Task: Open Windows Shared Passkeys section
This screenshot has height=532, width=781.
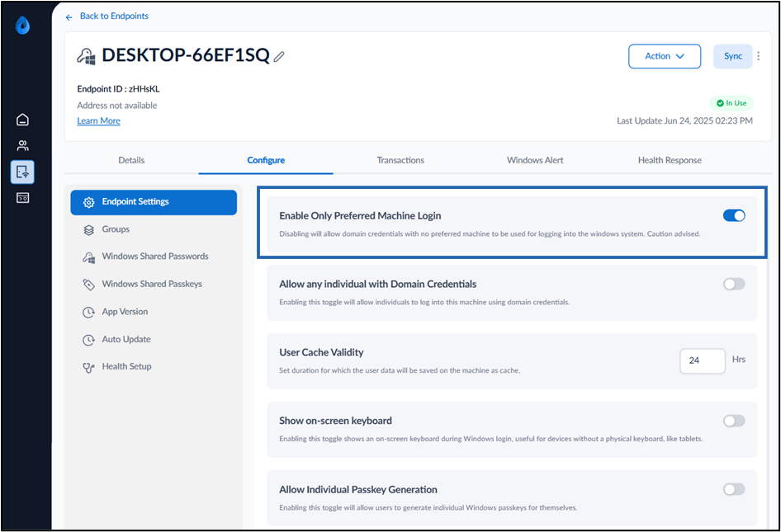Action: point(154,285)
